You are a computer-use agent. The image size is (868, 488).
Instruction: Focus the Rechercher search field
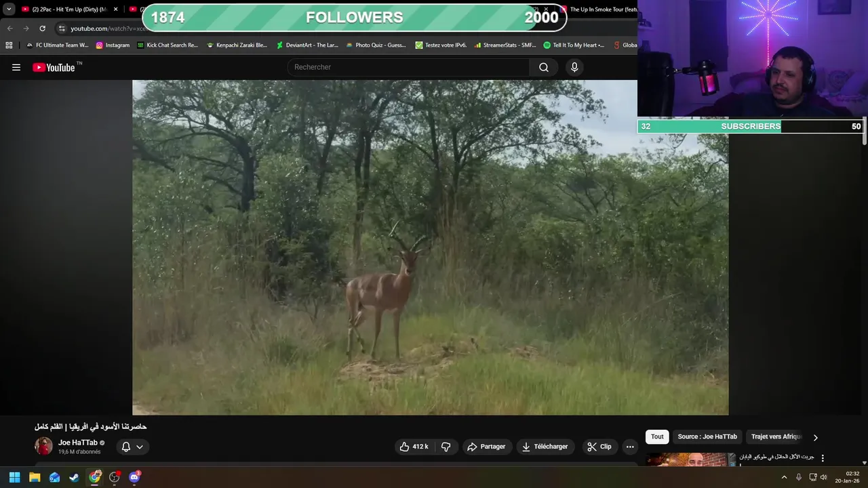point(409,67)
